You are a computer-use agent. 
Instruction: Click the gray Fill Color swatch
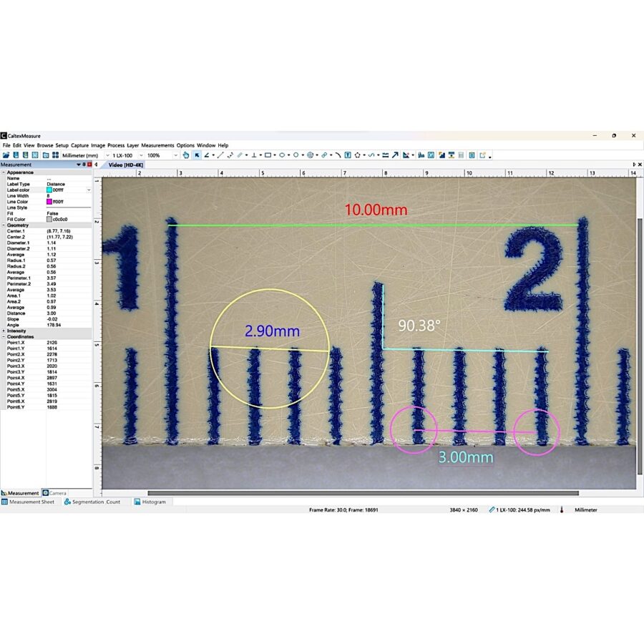point(49,220)
